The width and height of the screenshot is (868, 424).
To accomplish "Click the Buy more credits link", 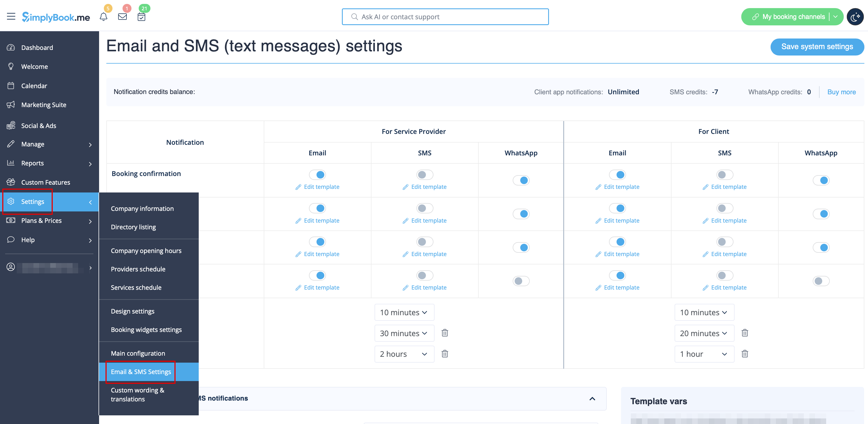I will pos(841,92).
